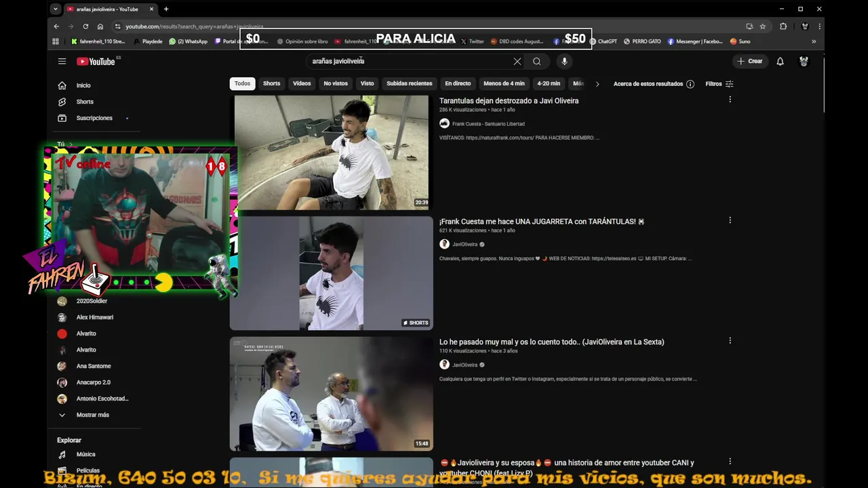Open the browser extensions puzzle icon

tap(783, 26)
